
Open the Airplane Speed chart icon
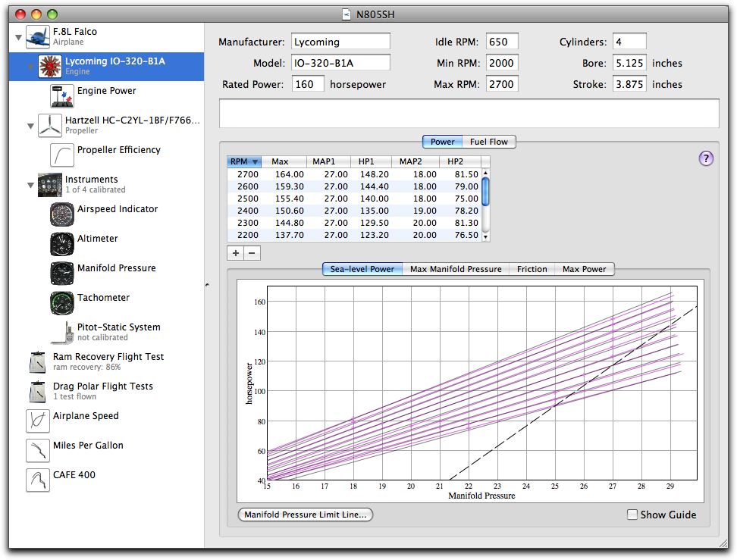pos(38,421)
